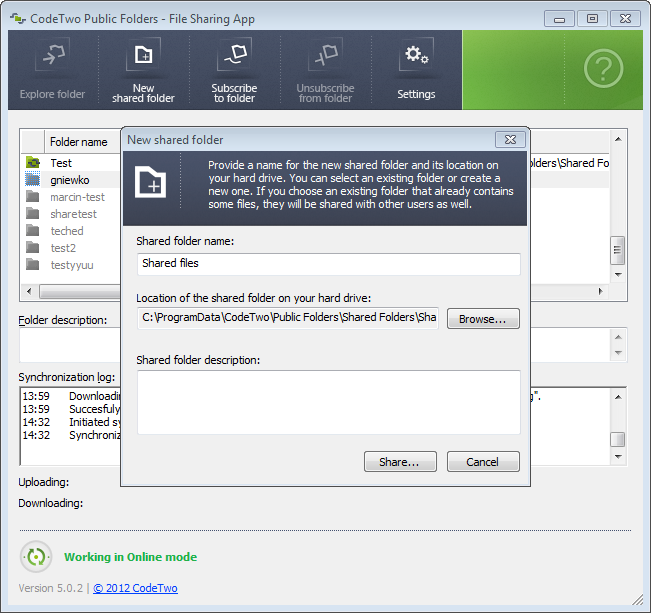The height and width of the screenshot is (613, 651).
Task: Click the synchronization status icon near Online mode
Action: [36, 557]
